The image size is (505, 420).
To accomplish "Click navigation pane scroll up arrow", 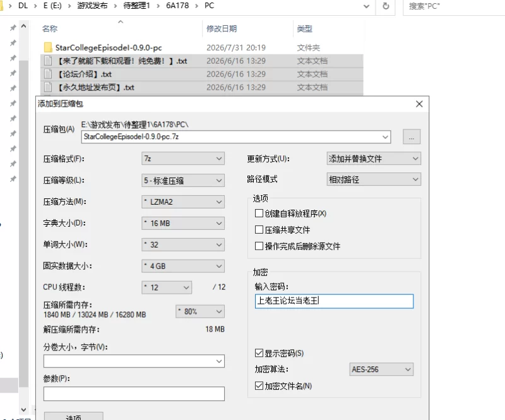I will [x=23, y=26].
